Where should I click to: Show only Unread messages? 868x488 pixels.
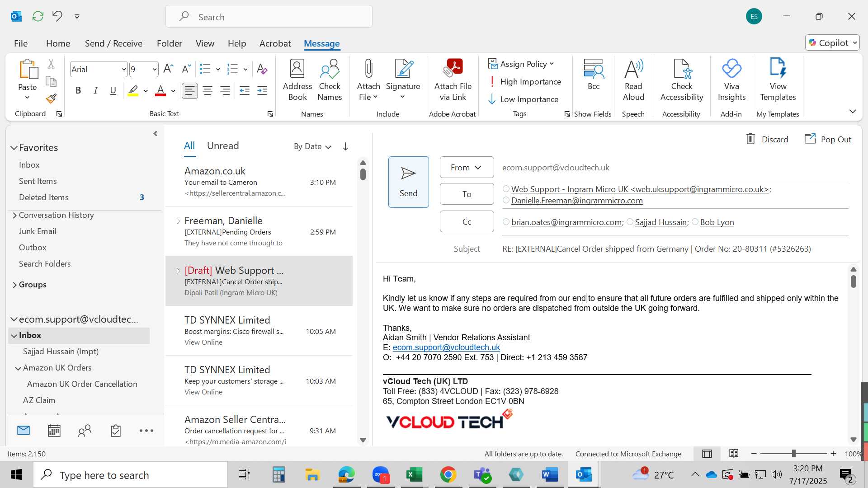pos(223,146)
